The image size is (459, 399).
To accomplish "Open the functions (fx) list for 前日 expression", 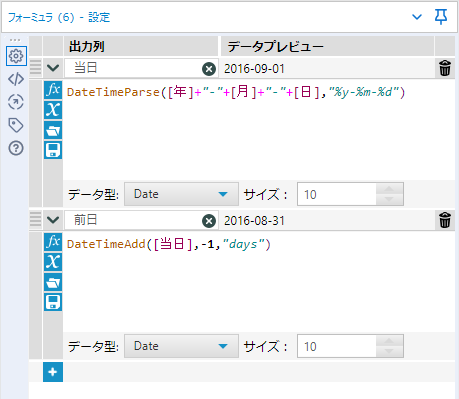I will click(x=53, y=242).
